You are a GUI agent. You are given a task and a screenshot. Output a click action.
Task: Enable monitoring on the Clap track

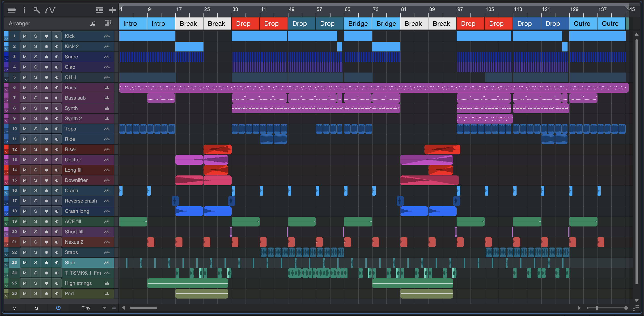click(57, 67)
